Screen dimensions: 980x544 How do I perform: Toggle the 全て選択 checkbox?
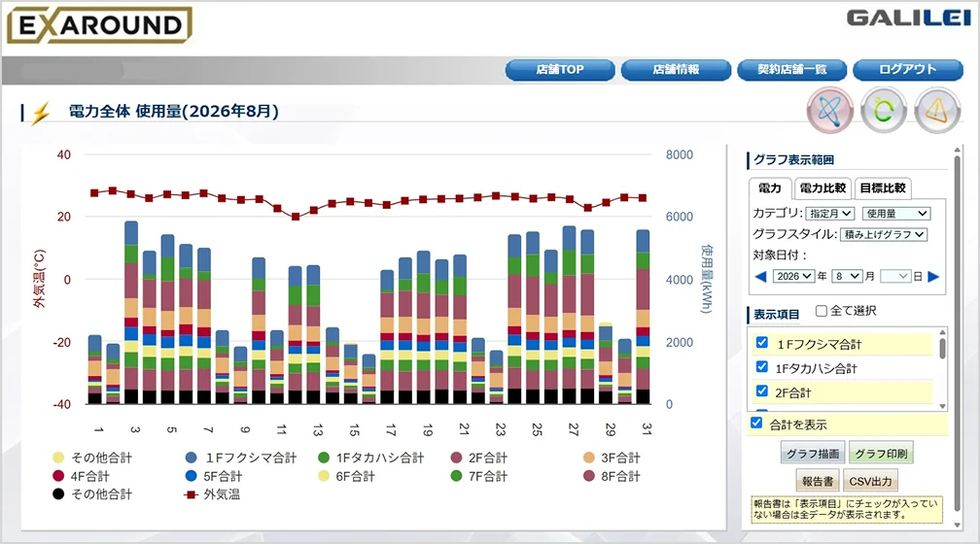pos(822,311)
